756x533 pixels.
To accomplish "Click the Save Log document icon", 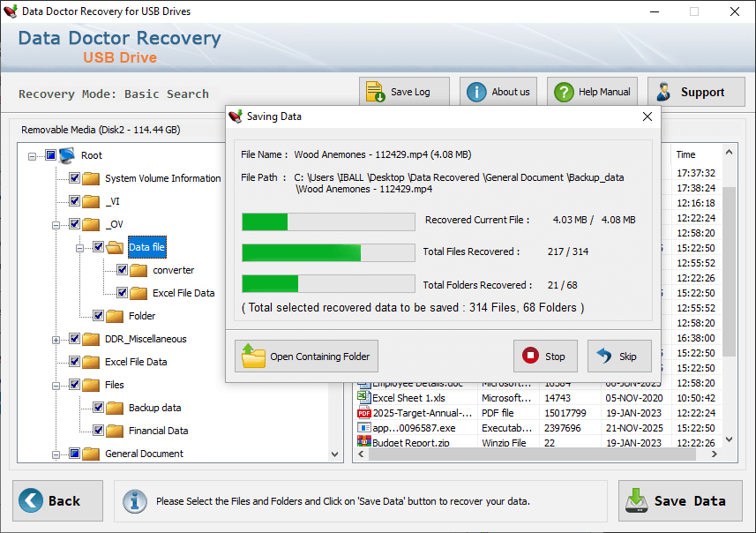I will (375, 92).
